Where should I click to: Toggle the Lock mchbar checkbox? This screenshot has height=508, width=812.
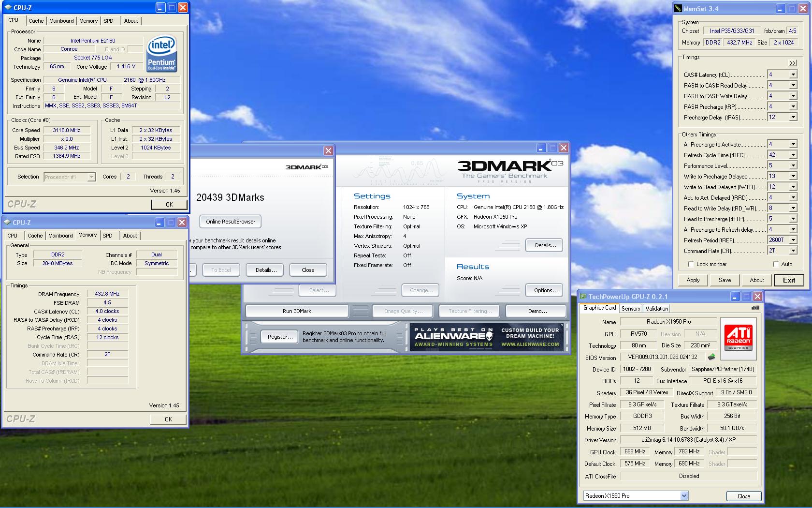click(x=690, y=264)
